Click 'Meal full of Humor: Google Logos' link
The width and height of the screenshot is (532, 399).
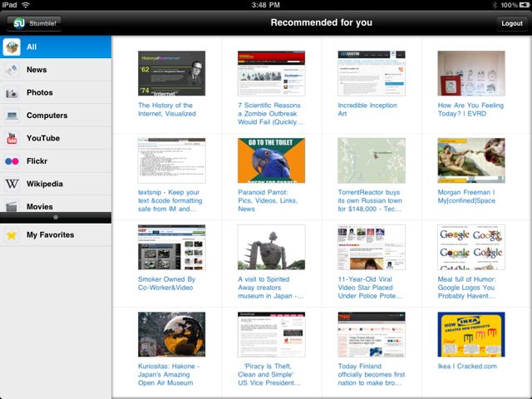pyautogui.click(x=467, y=288)
